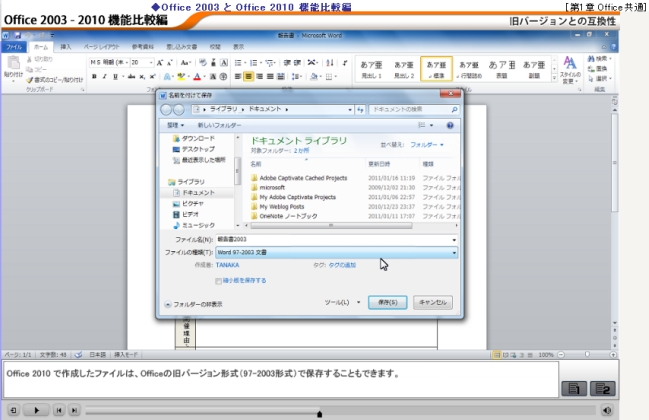Click the sort icon in paragraph group
The image size is (649, 420).
(330, 63)
